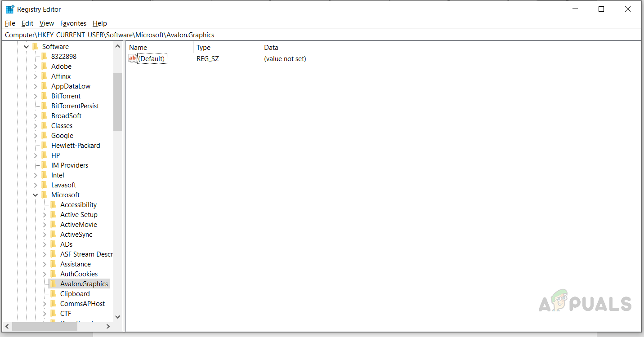Viewport: 644px width, 337px height.
Task: Click the REG_SZ type cell
Action: click(x=208, y=59)
